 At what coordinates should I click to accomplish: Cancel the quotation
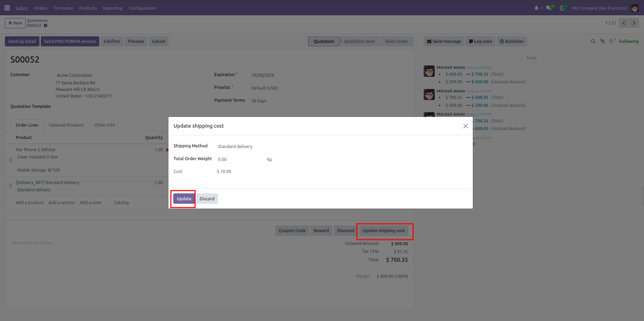pos(159,42)
